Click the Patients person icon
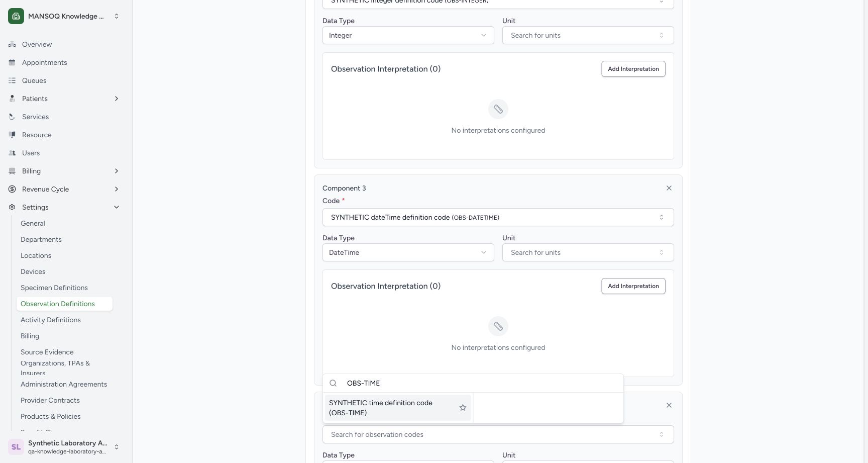The image size is (868, 463). coord(12,99)
